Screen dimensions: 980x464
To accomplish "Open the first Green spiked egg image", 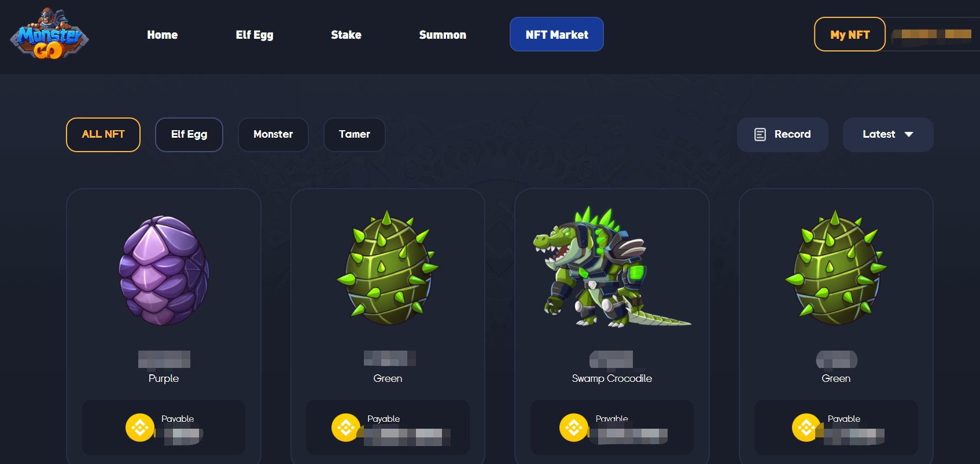I will (388, 267).
